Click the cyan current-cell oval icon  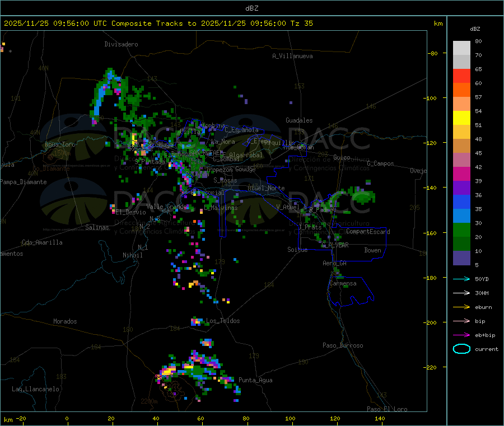tap(461, 349)
